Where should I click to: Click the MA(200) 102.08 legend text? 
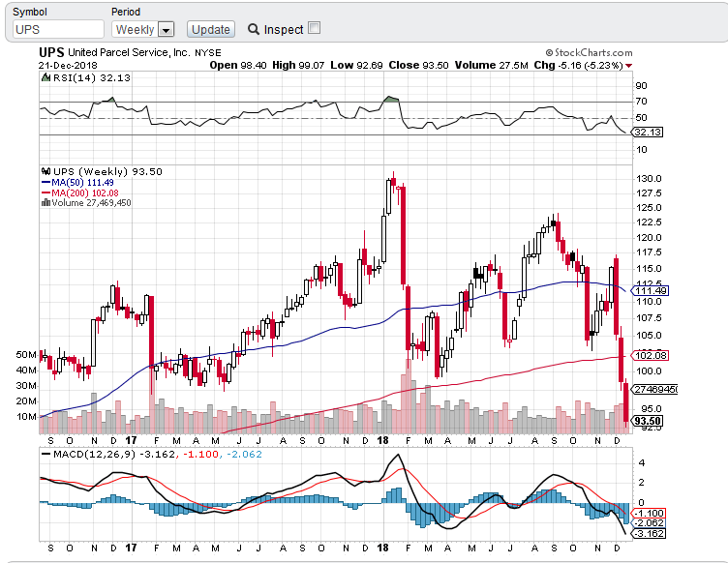[85, 193]
